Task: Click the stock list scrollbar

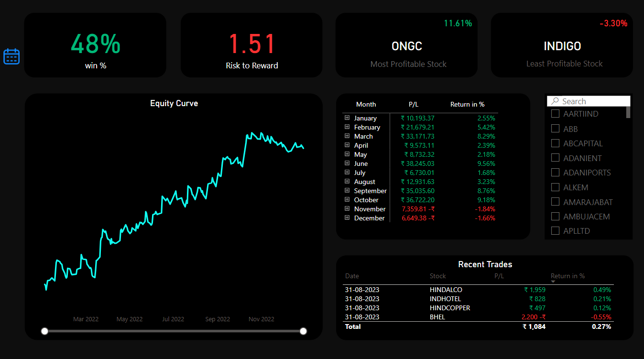Action: point(628,112)
